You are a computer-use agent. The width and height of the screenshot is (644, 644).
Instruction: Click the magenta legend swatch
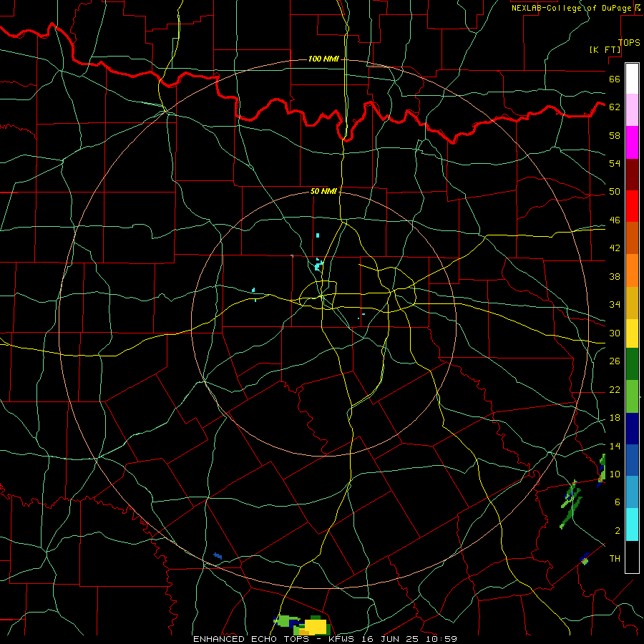coord(632,142)
